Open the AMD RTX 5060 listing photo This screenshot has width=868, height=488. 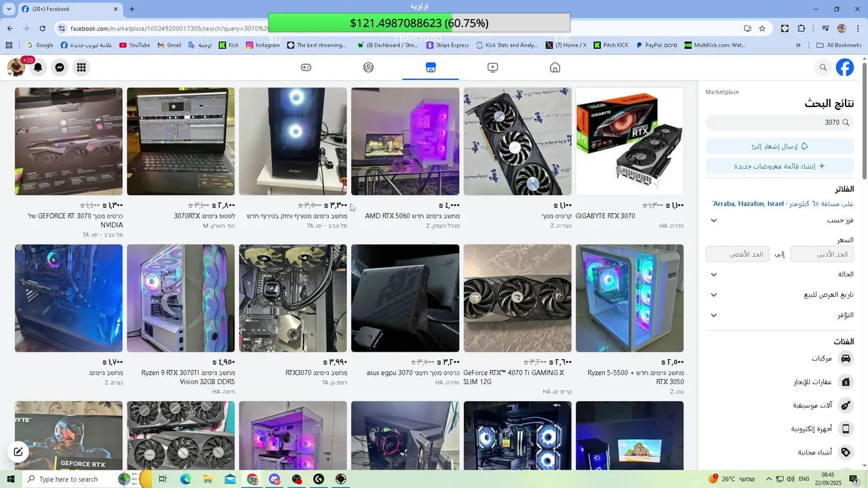point(405,141)
